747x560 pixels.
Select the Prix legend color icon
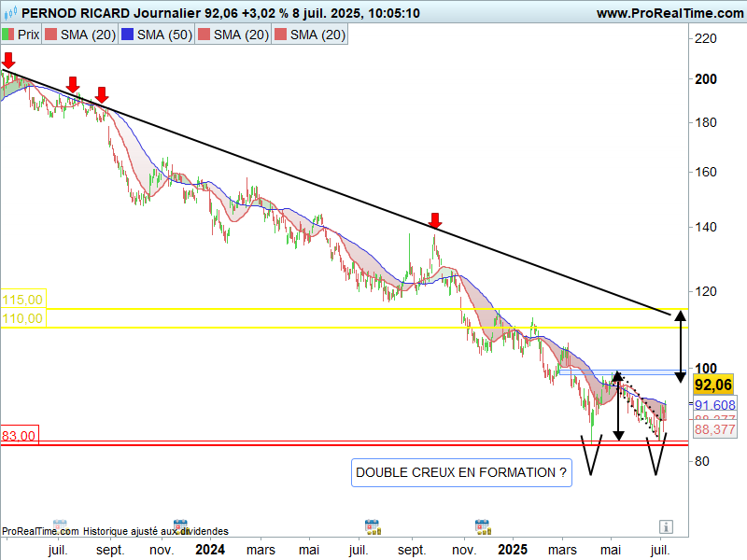click(8, 35)
